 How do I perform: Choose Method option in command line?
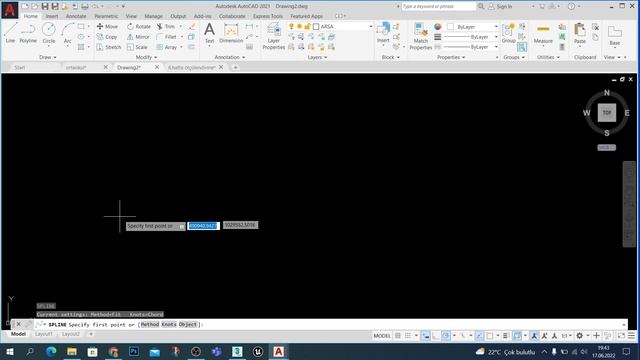tap(150, 324)
